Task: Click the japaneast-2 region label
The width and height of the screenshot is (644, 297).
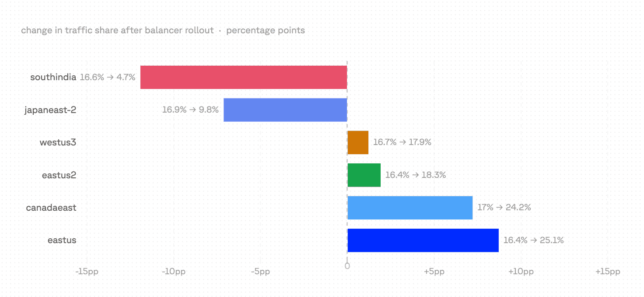Action: pos(50,110)
